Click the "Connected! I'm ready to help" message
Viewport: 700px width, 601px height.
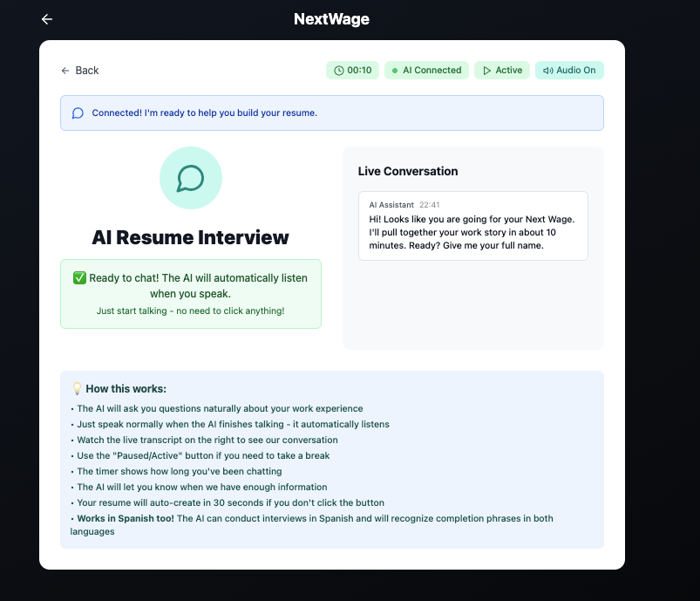(205, 113)
